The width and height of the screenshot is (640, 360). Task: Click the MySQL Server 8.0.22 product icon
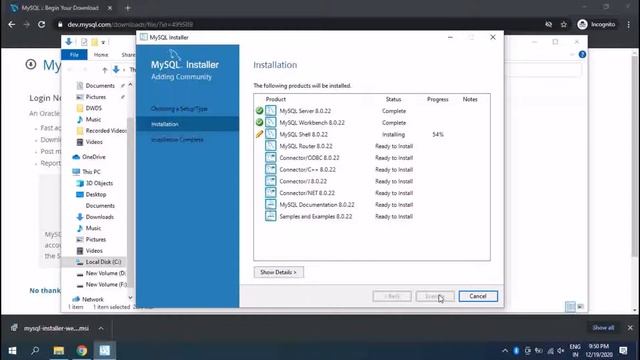(x=271, y=111)
